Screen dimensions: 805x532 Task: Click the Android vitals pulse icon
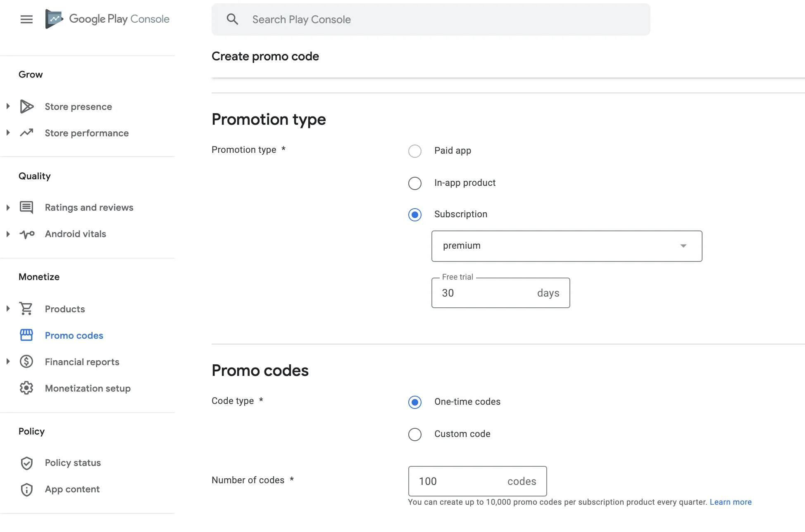click(x=26, y=234)
